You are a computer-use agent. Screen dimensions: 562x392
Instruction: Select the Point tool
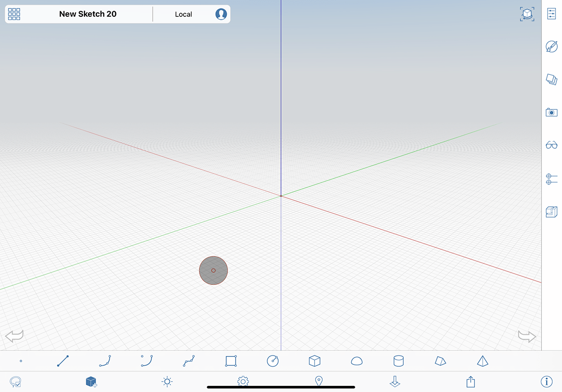(x=21, y=361)
